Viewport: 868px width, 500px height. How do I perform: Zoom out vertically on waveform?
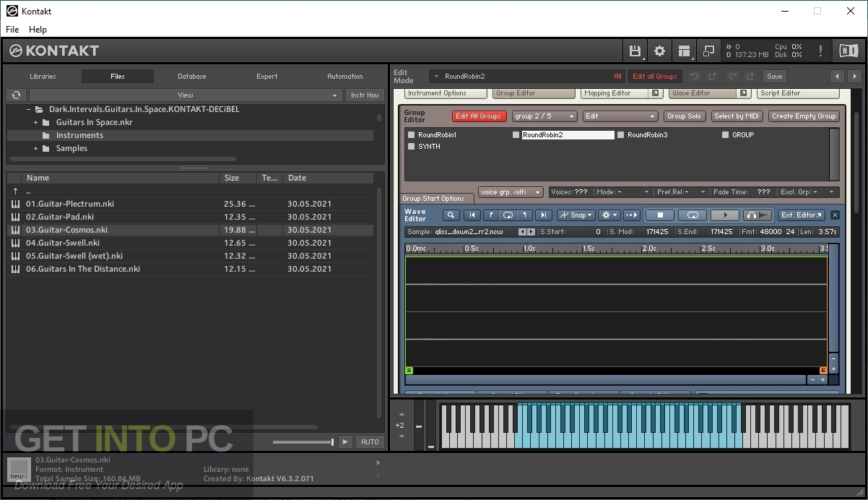click(833, 358)
